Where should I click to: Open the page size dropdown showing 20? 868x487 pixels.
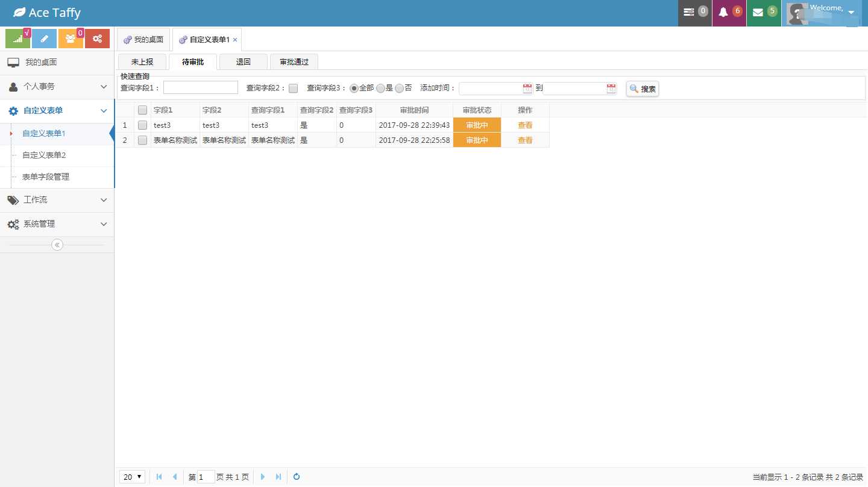[133, 477]
